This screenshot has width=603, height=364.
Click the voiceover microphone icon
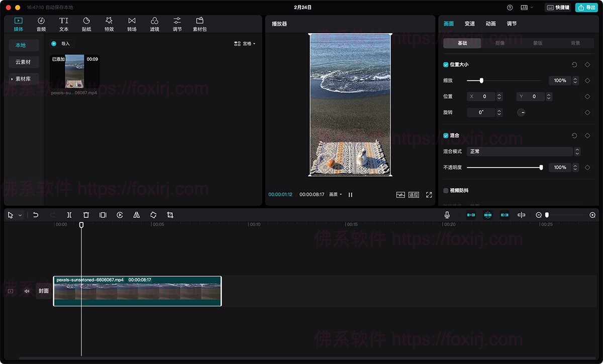[447, 215]
